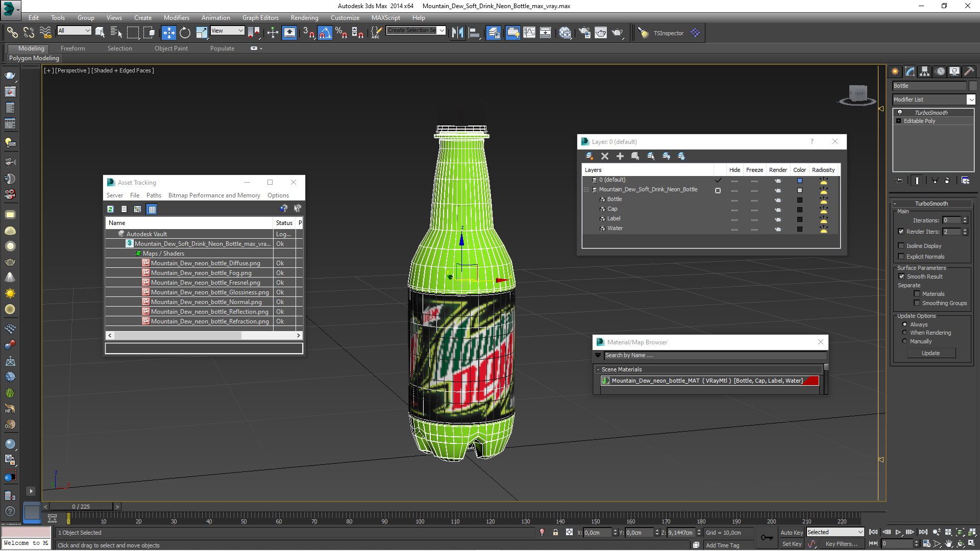Activate the Select and Scale tool
This screenshot has height=551, width=980.
coord(202,33)
